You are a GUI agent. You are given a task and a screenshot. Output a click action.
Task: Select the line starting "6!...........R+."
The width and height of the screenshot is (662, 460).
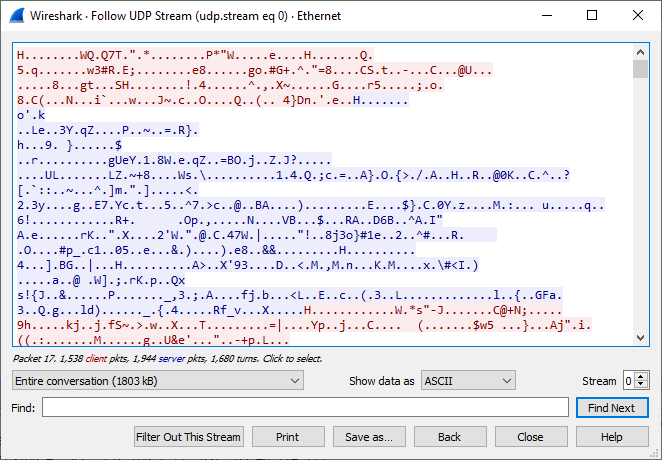pyautogui.click(x=230, y=220)
